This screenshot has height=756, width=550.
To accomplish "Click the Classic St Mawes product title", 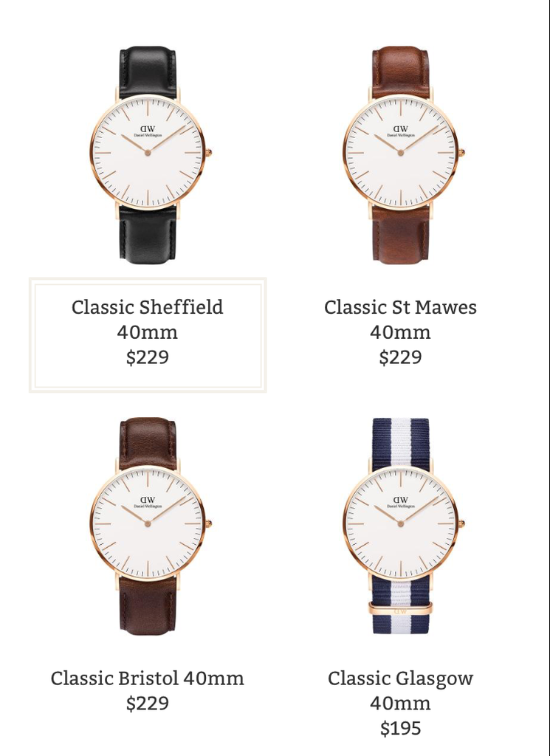I will click(x=401, y=307).
